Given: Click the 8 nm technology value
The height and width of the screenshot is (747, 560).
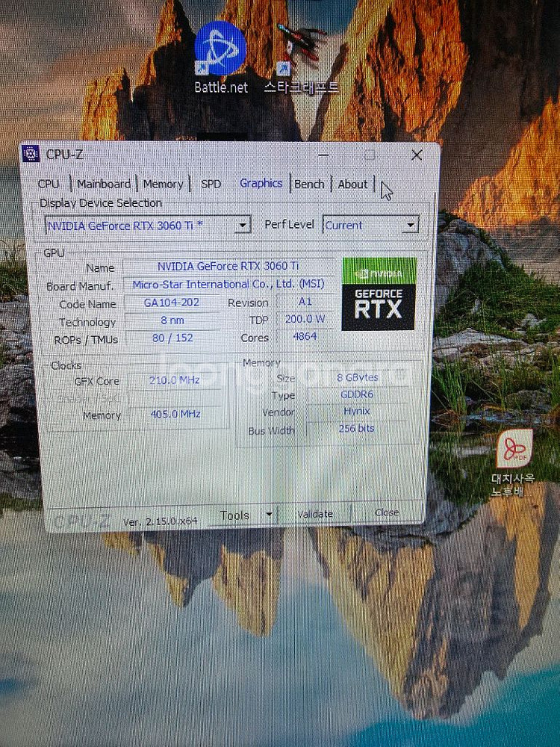Looking at the screenshot, I should point(172,320).
